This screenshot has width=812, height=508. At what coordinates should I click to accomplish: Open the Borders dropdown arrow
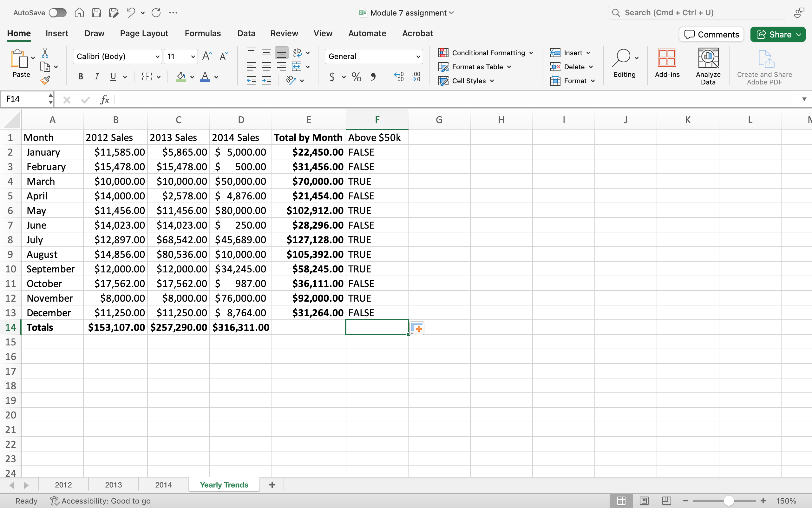(159, 77)
